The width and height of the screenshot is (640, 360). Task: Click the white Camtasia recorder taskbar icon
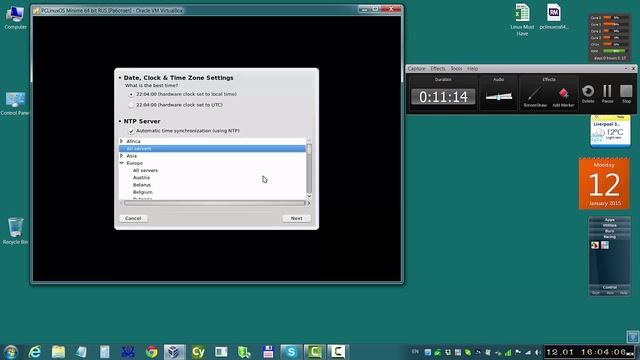coord(338,351)
